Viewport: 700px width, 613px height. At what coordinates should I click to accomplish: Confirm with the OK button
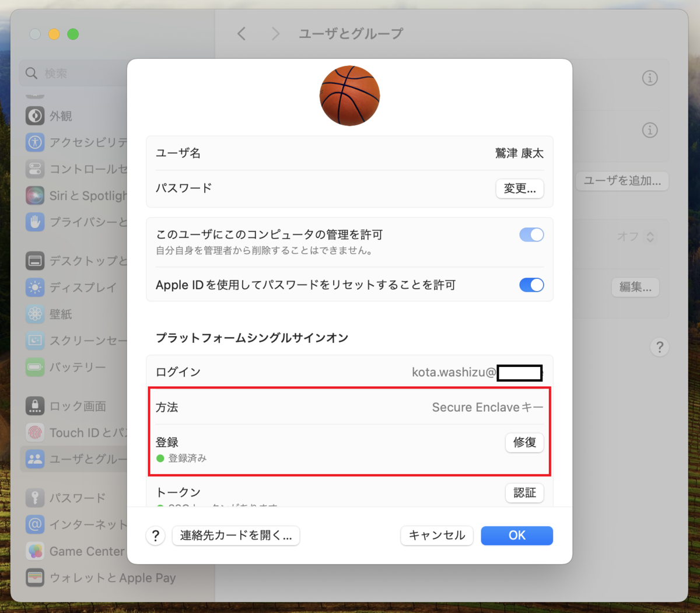click(517, 535)
